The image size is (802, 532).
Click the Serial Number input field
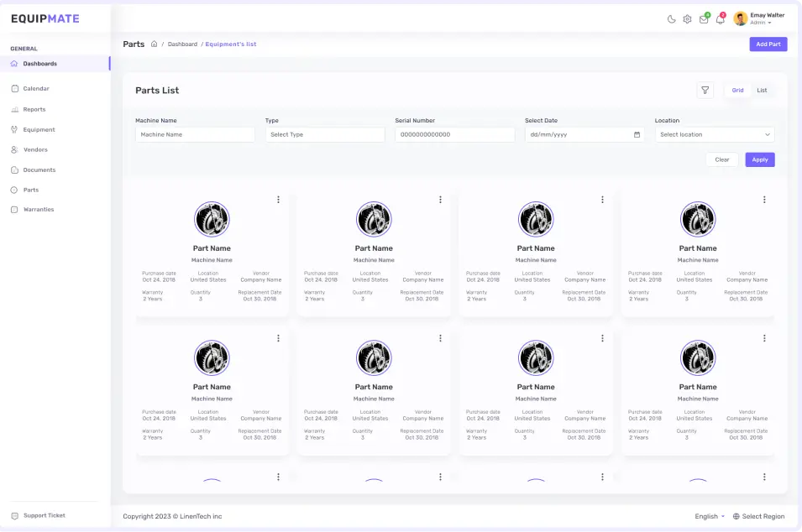(x=454, y=134)
